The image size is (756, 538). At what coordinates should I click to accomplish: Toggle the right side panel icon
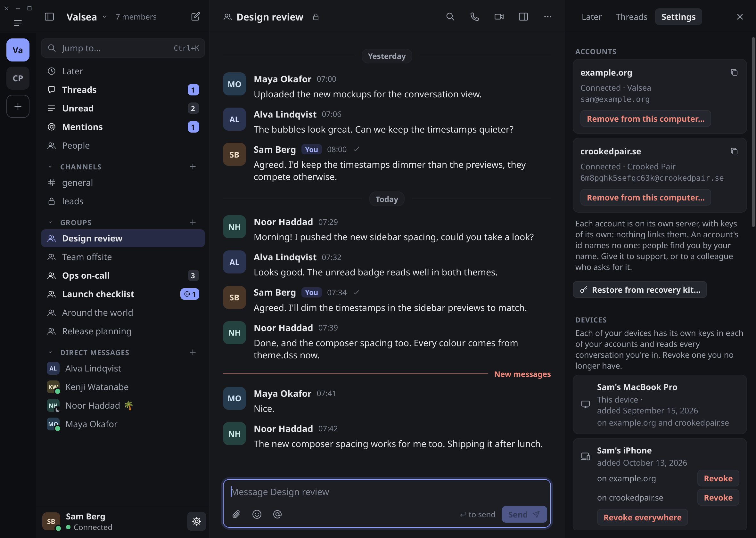coord(523,17)
